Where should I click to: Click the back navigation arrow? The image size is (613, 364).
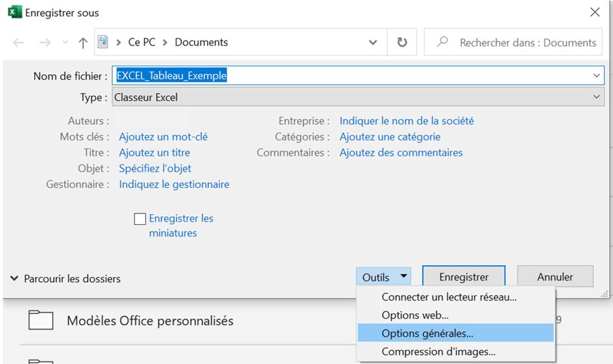point(18,42)
